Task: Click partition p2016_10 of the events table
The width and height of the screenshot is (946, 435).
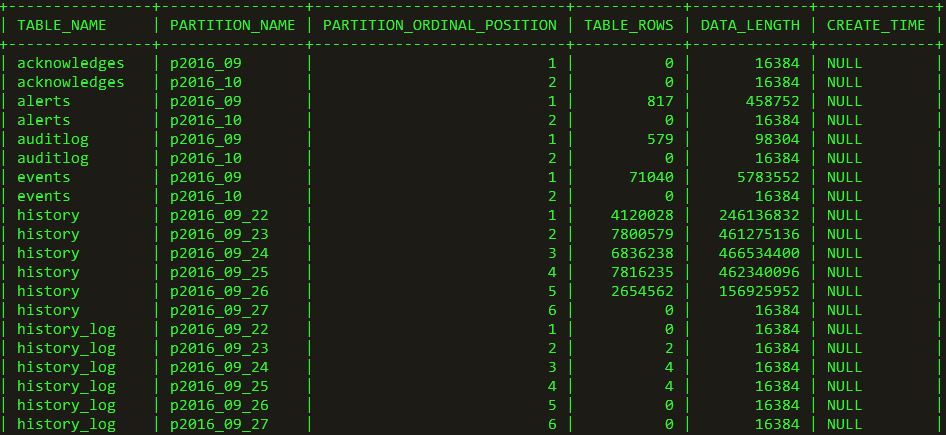Action: pos(206,196)
